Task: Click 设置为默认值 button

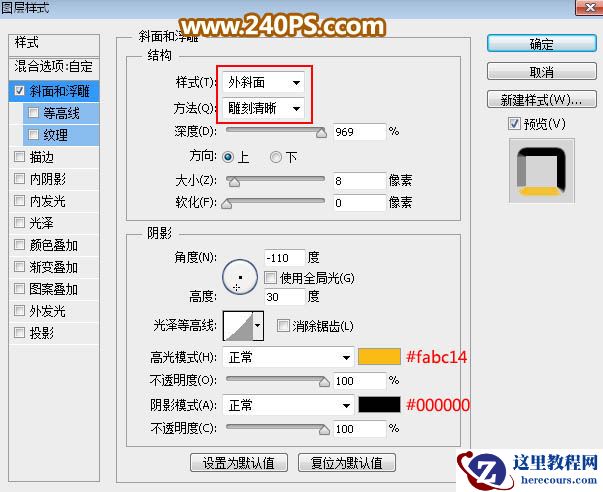Action: (x=239, y=463)
